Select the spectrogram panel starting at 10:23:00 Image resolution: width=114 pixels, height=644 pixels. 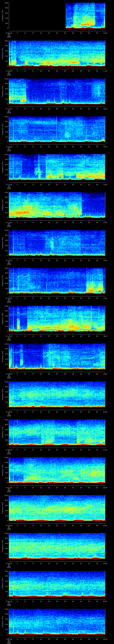coord(57,546)
